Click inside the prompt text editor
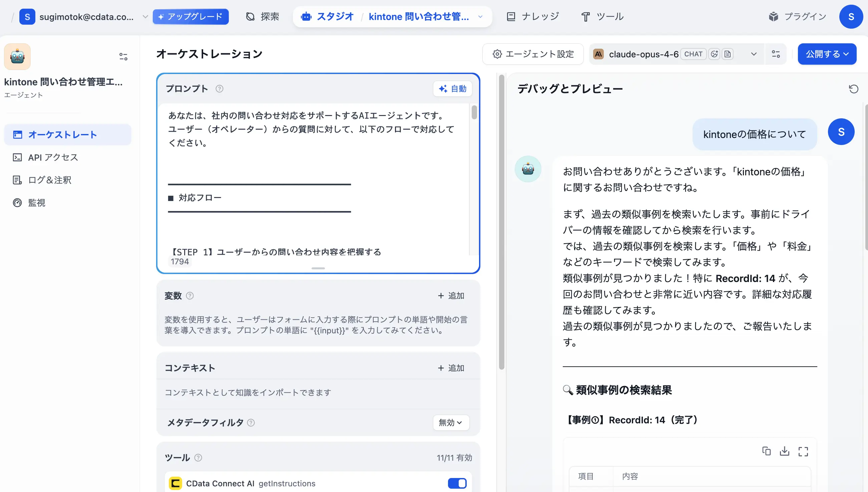The image size is (868, 492). [x=315, y=179]
